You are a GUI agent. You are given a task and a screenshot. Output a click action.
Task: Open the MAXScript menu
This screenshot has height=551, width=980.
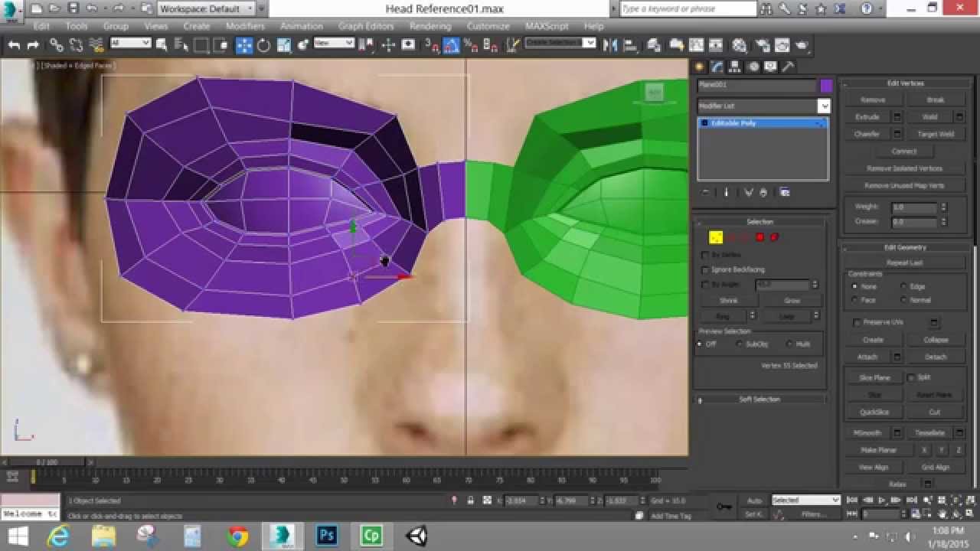pyautogui.click(x=547, y=26)
